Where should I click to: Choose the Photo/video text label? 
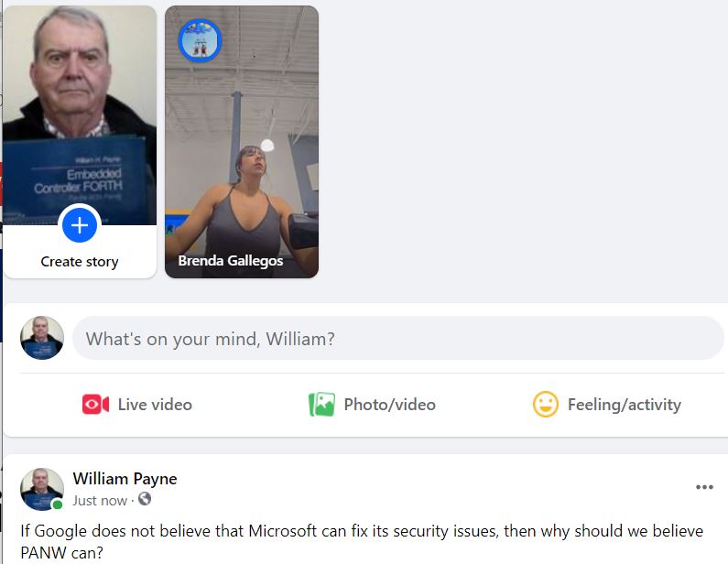(389, 405)
